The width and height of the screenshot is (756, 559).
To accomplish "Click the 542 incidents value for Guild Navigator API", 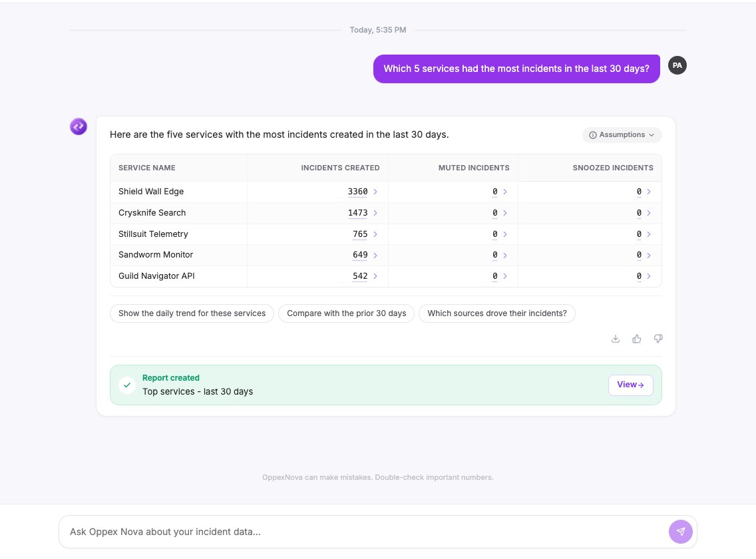I will 360,276.
